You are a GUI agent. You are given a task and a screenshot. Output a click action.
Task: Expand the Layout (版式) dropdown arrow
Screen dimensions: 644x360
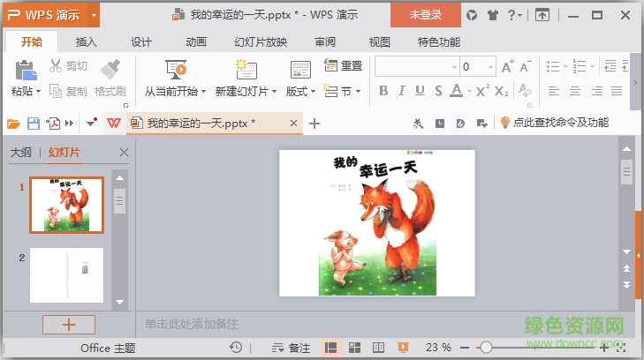[313, 92]
